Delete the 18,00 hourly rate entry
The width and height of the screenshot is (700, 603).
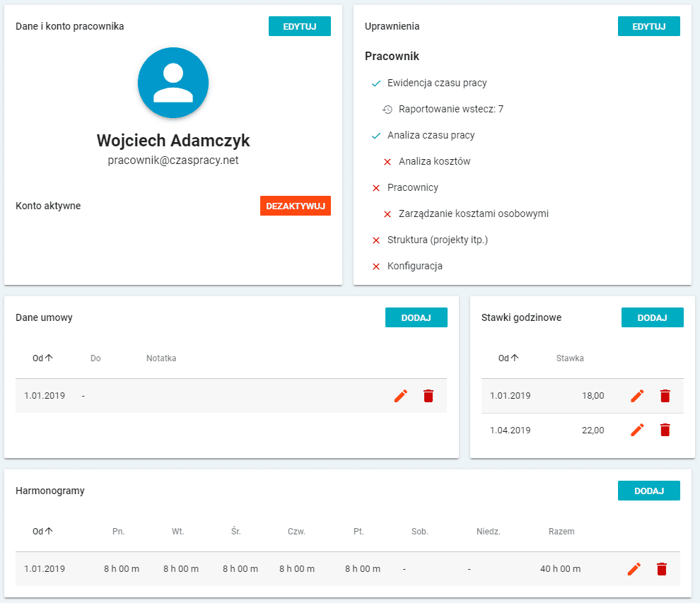tap(665, 396)
